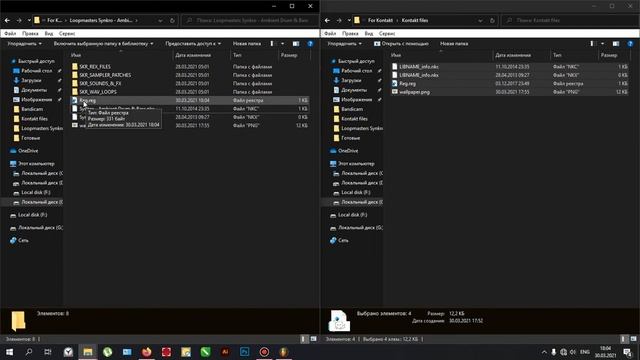This screenshot has height=360, width=640.
Task: Open Предоставить доступ к dropdown
Action: (193, 44)
